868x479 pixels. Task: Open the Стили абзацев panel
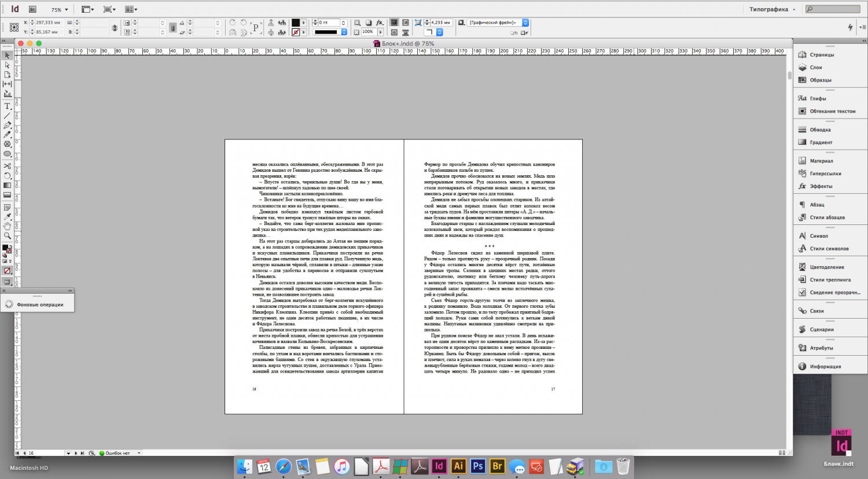pyautogui.click(x=827, y=218)
